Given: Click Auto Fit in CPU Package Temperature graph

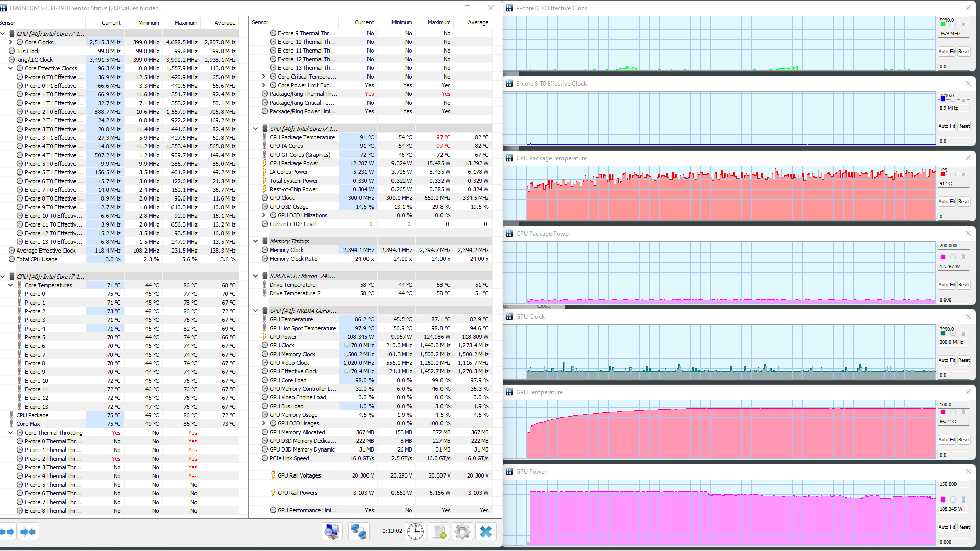Looking at the screenshot, I should point(946,202).
